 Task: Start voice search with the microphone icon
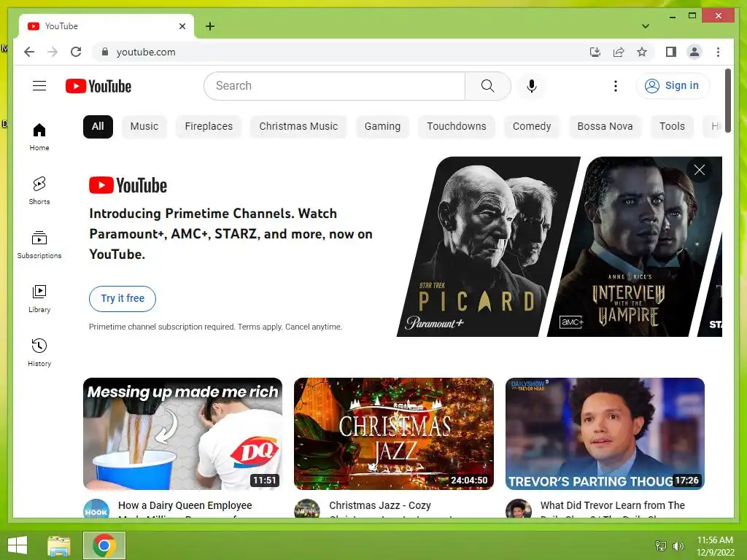click(x=532, y=86)
